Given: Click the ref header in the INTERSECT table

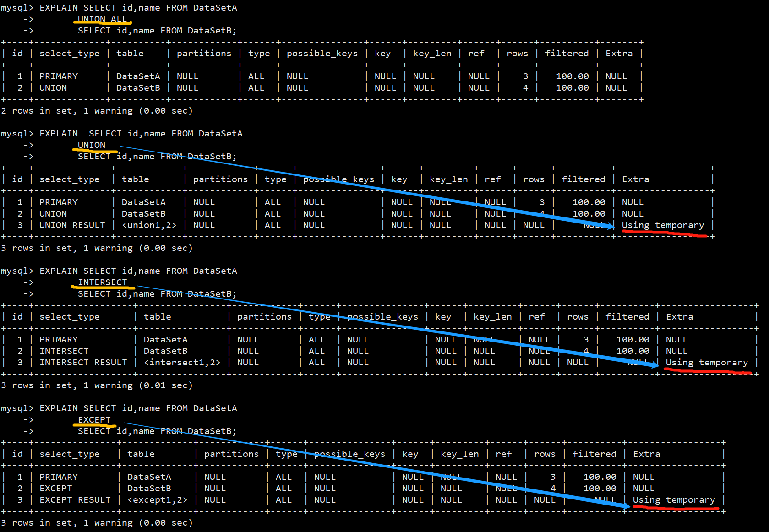Looking at the screenshot, I should click(537, 317).
